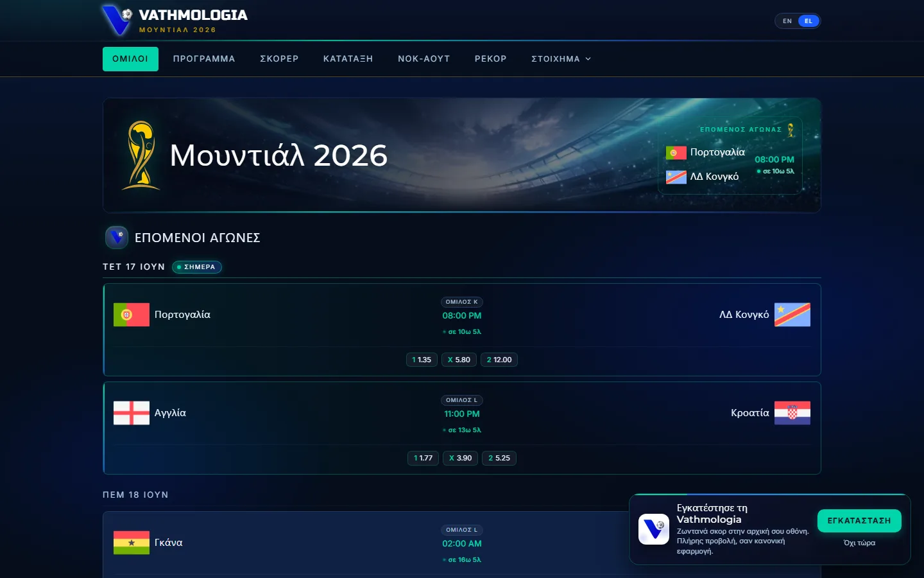
Task: Click the DR Congo flag in the match list
Action: 792,315
